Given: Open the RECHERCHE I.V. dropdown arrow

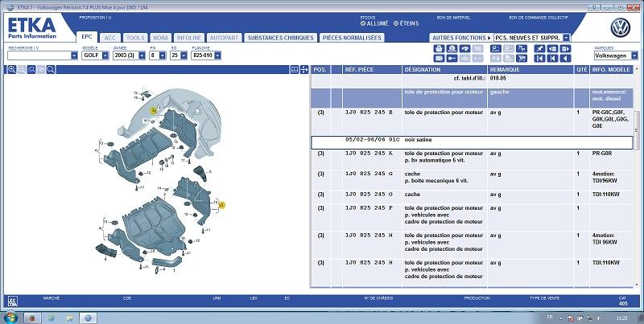Looking at the screenshot, I should click(x=74, y=55).
